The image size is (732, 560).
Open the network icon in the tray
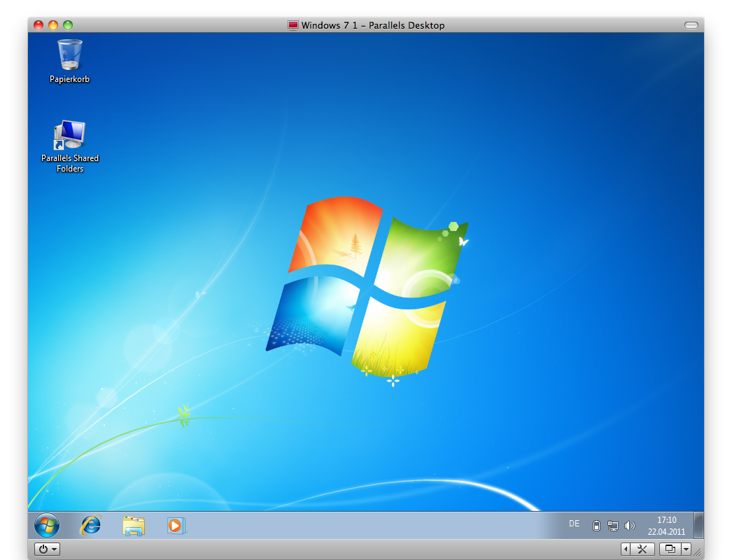613,526
